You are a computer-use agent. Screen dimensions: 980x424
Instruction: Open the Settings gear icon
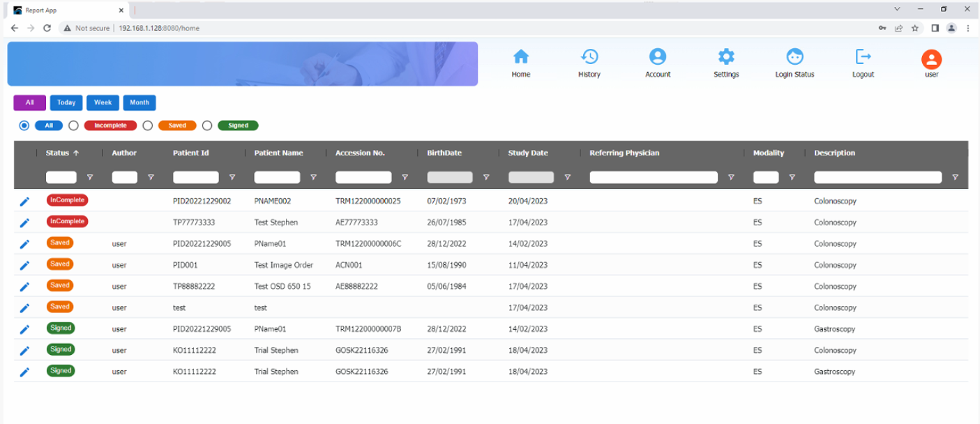726,56
